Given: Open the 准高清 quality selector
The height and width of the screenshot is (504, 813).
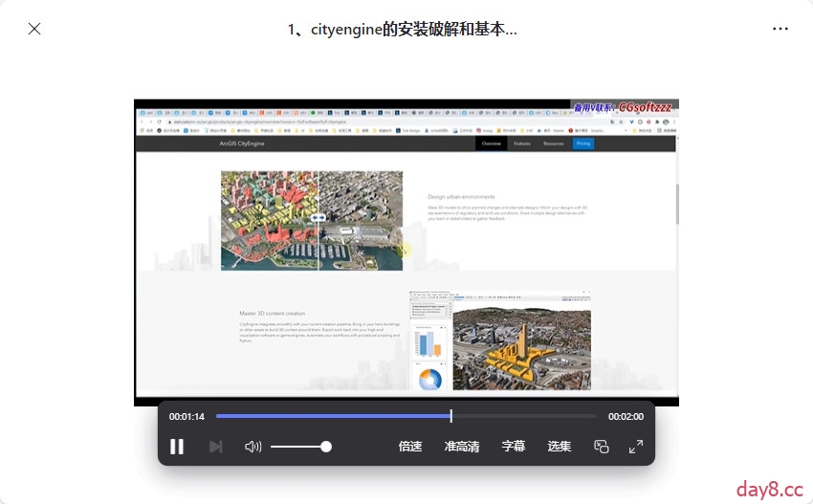Looking at the screenshot, I should click(x=462, y=447).
